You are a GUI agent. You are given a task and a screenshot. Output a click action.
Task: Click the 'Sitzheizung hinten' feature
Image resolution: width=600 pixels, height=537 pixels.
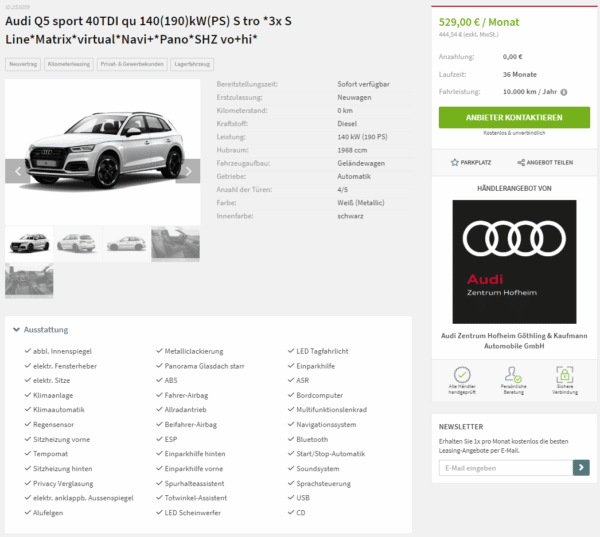62,469
